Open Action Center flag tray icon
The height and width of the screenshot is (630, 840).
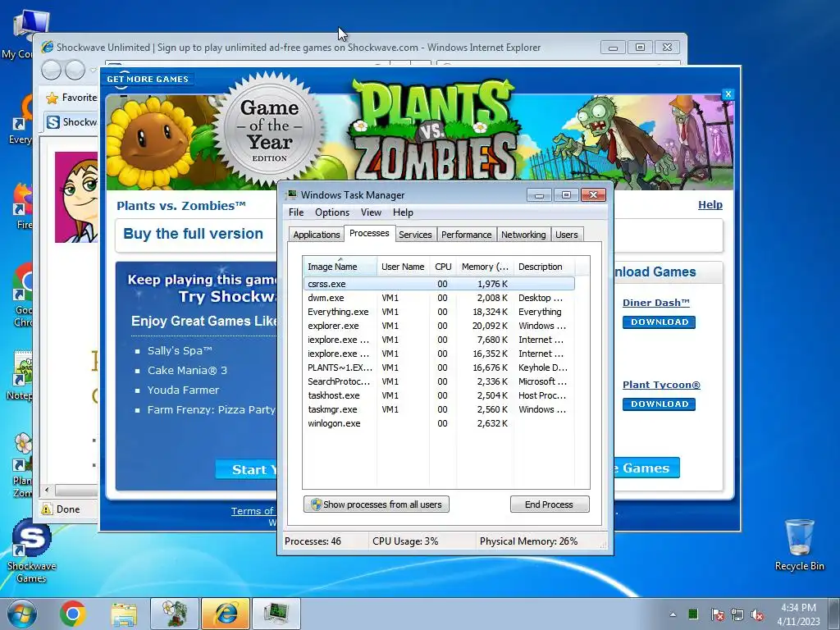click(717, 614)
